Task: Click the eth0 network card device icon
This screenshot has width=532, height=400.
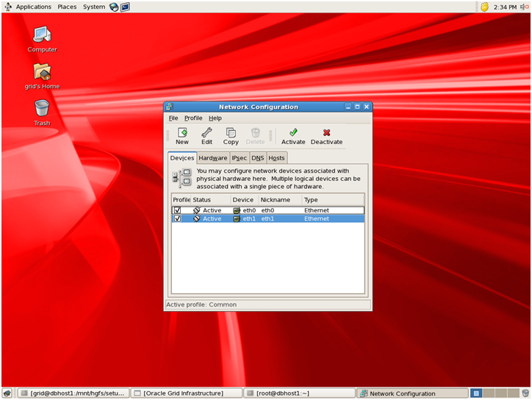Action: point(237,210)
